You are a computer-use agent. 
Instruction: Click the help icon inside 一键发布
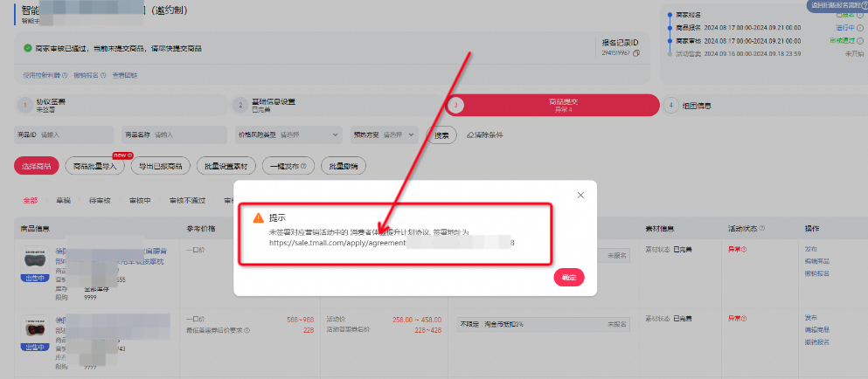(304, 166)
